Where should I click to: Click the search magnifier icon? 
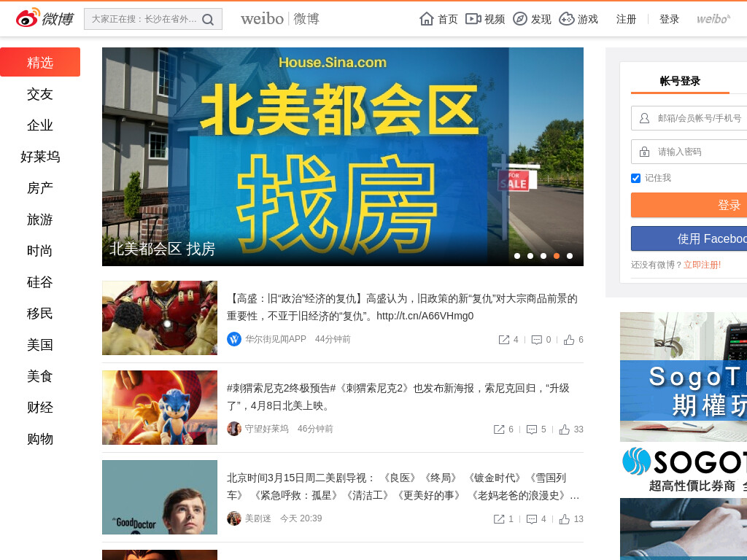[208, 20]
